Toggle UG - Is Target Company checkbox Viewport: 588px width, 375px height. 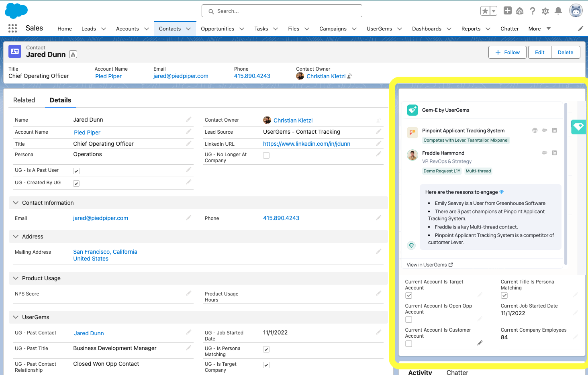point(266,365)
